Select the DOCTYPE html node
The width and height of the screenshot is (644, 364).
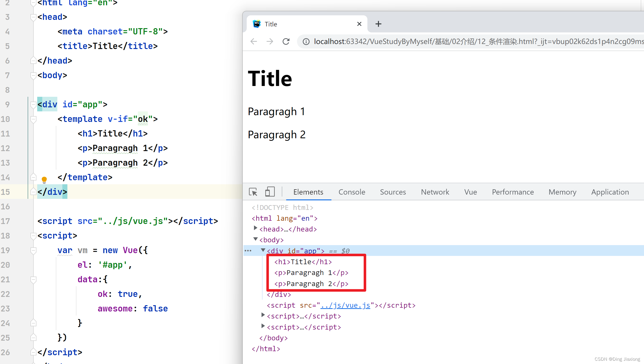click(282, 208)
